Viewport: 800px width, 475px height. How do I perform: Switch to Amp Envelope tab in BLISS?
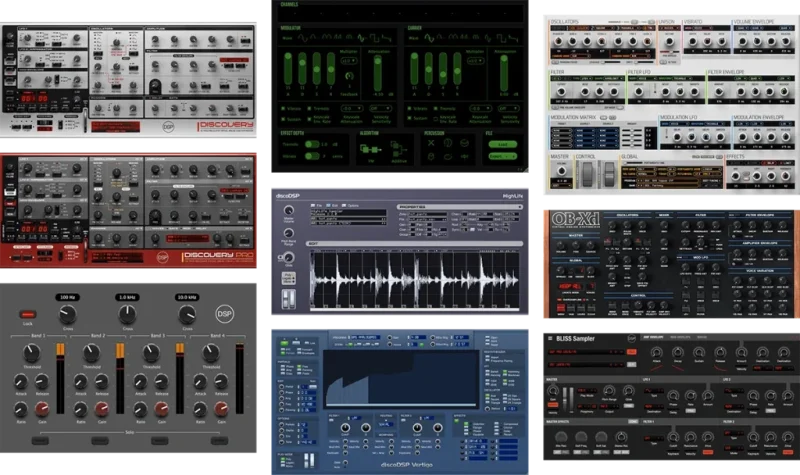653,337
